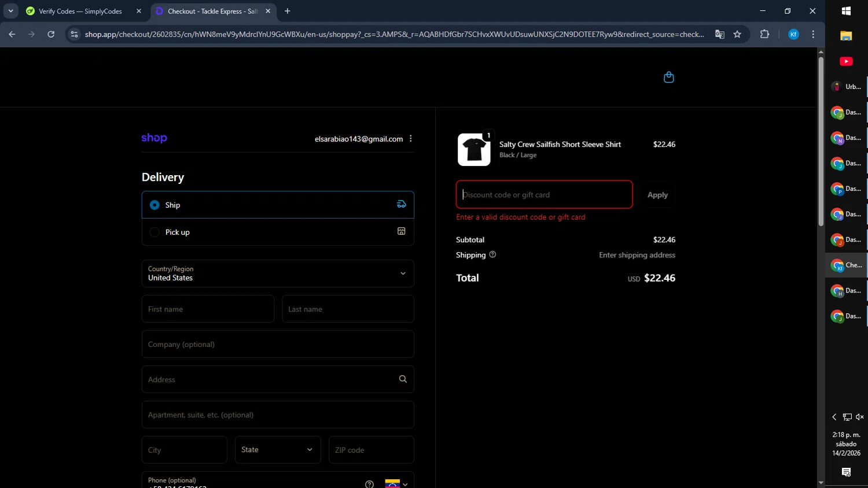Close the Checkout - Tackle Express tab
868x488 pixels.
point(268,11)
